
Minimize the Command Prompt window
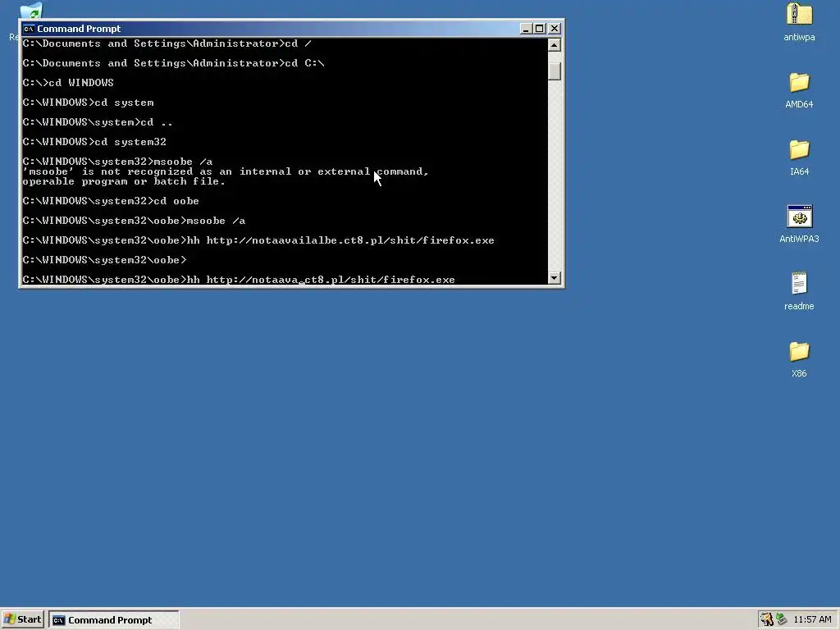coord(526,29)
